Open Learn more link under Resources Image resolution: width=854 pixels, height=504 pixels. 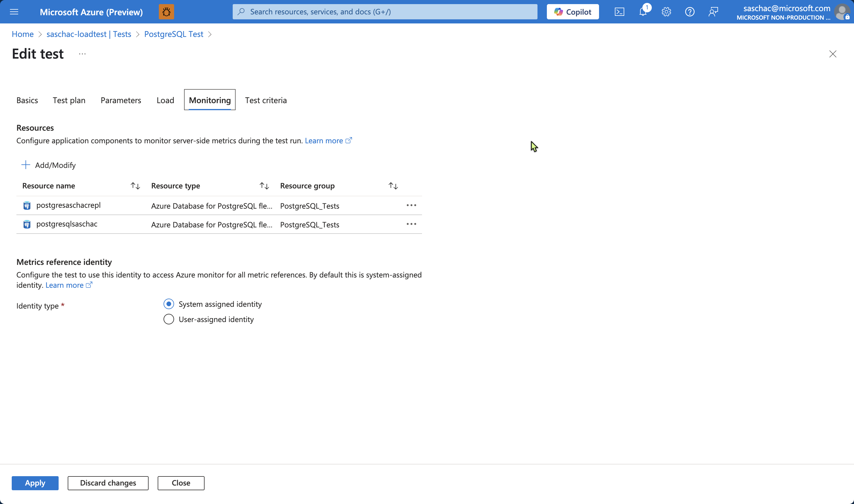[x=328, y=141]
